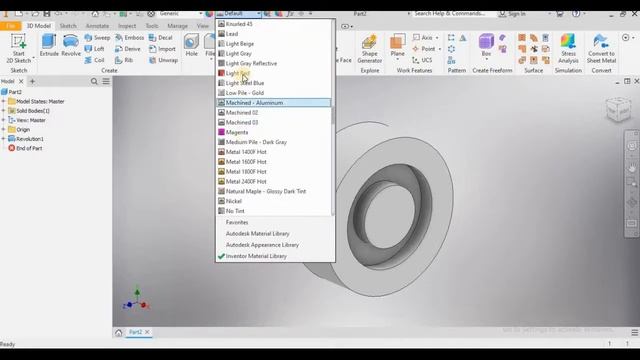This screenshot has width=640, height=360.
Task: Click the Decal tool
Action: (x=160, y=38)
